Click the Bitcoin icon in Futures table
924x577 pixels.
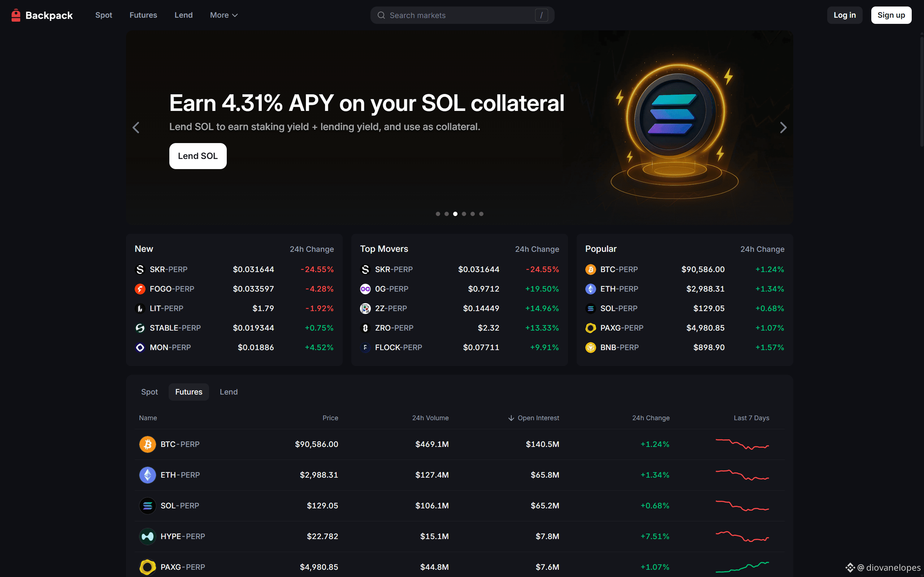[x=147, y=444]
